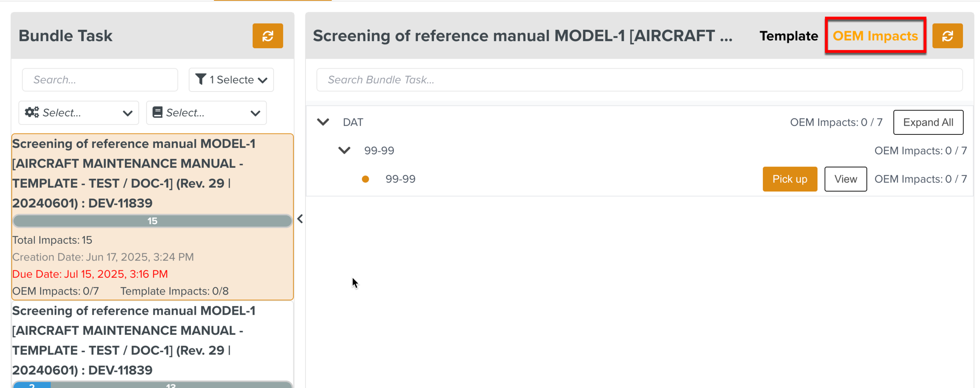Image resolution: width=980 pixels, height=388 pixels.
Task: Switch to the OEM Impacts tab
Action: (876, 36)
